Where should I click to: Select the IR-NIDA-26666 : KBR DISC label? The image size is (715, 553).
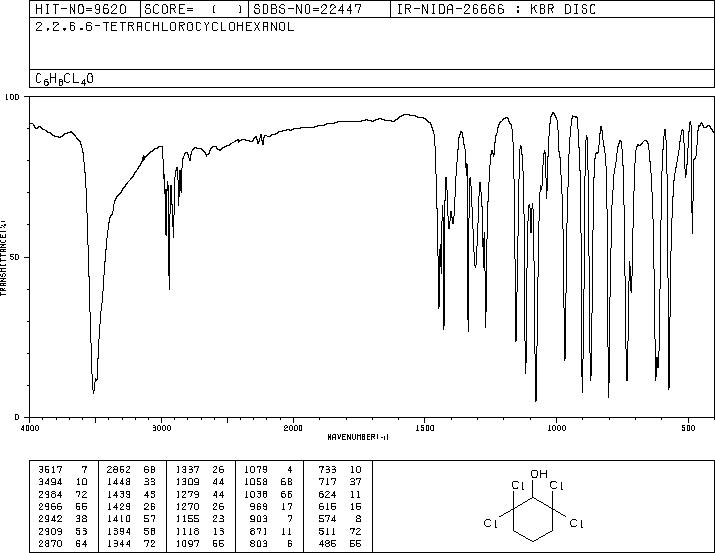click(496, 9)
